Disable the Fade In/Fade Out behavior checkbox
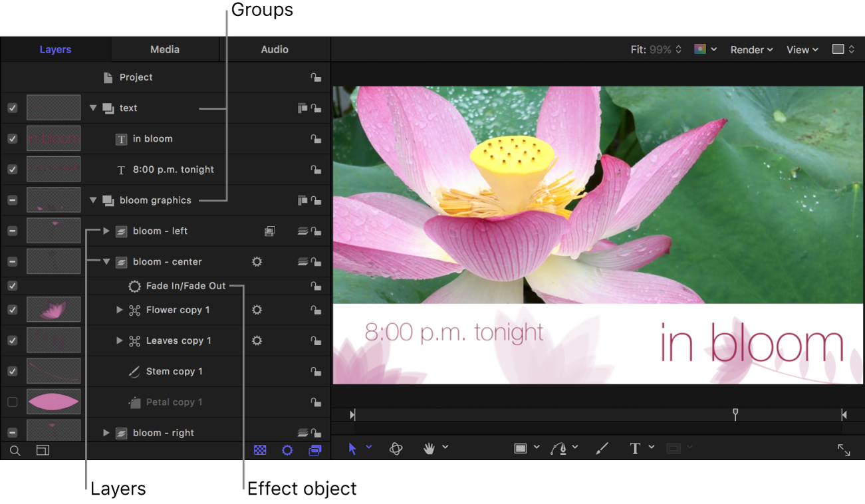 [13, 286]
